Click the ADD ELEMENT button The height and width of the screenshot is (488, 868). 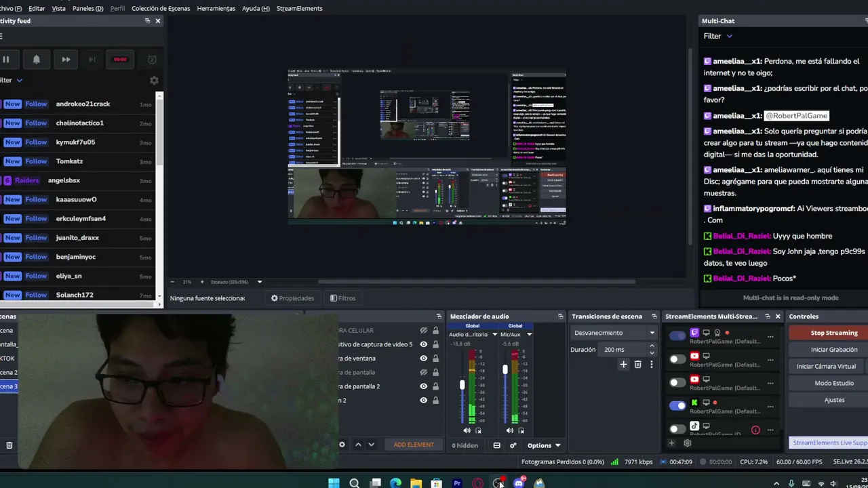414,445
